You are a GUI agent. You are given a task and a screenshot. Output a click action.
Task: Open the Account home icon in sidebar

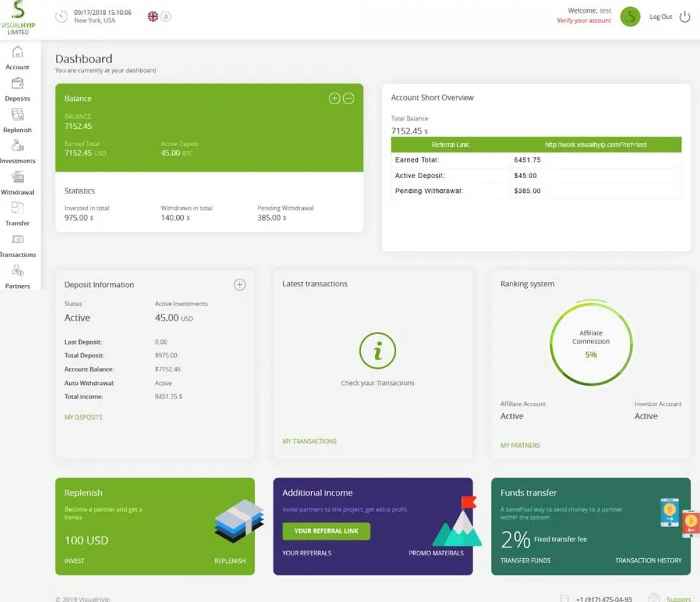click(17, 52)
